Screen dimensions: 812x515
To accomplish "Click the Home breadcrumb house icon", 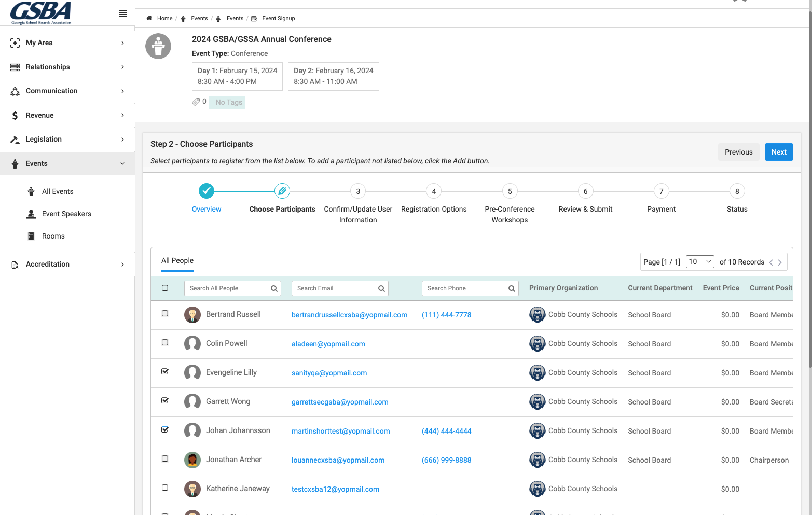I will pos(149,18).
